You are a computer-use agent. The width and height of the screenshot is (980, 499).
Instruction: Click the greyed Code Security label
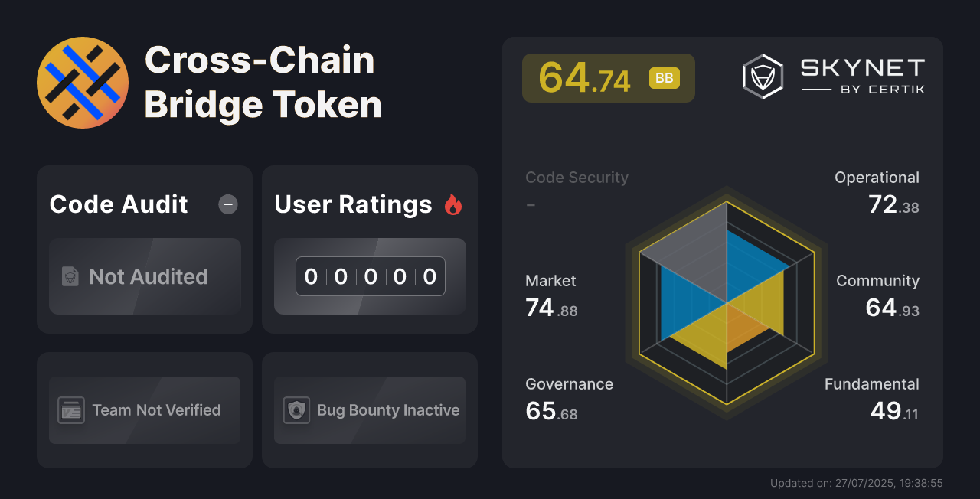tap(577, 178)
